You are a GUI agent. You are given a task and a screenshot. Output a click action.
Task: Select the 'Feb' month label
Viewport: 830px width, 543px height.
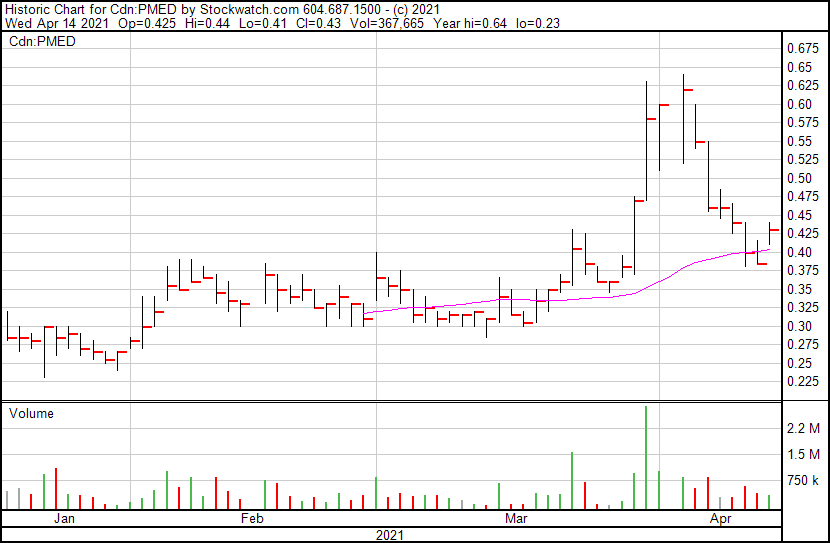click(x=252, y=519)
